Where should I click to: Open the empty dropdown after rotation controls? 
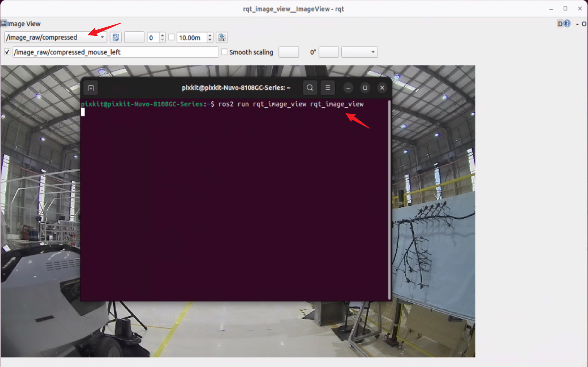pos(359,52)
